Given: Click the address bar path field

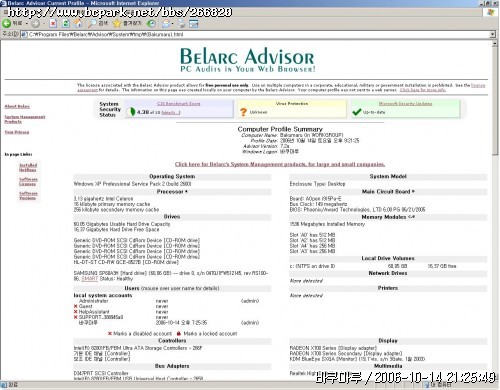Looking at the screenshot, I should [257, 34].
